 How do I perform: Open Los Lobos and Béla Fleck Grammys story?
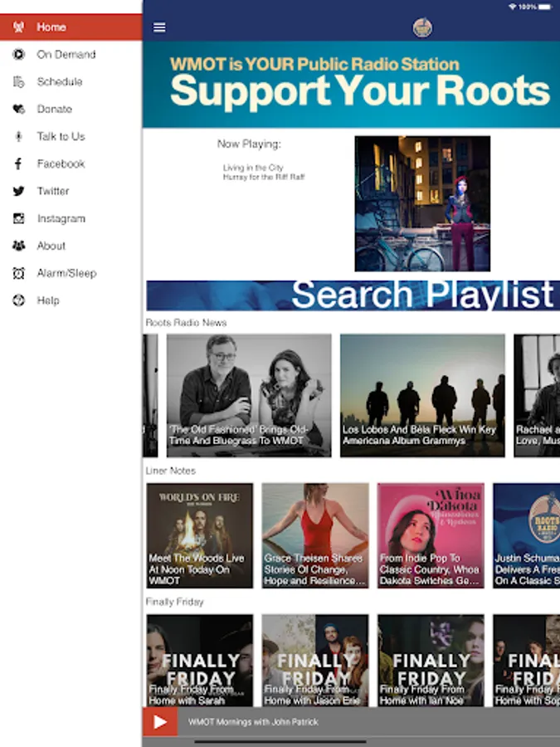point(422,395)
